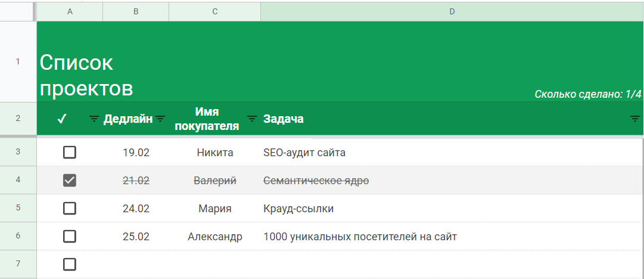Click the Сколько сделано: 1/4 counter

point(587,94)
